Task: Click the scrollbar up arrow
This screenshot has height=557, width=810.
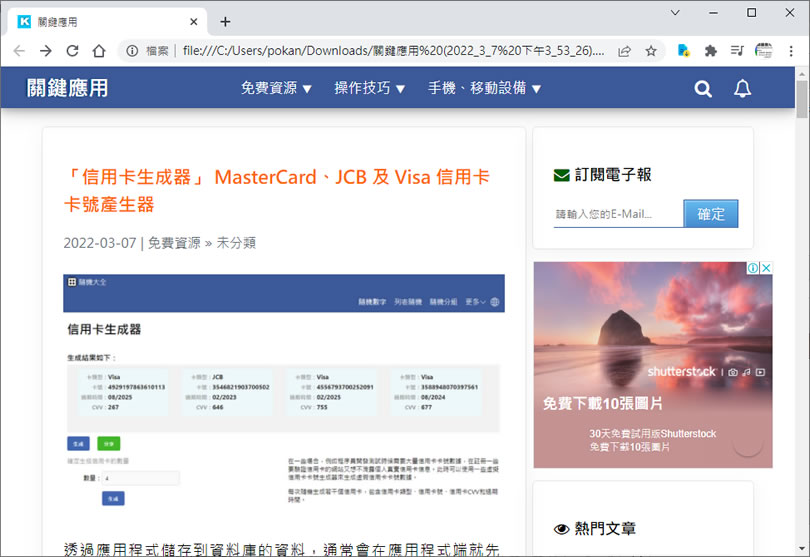Action: tap(802, 74)
